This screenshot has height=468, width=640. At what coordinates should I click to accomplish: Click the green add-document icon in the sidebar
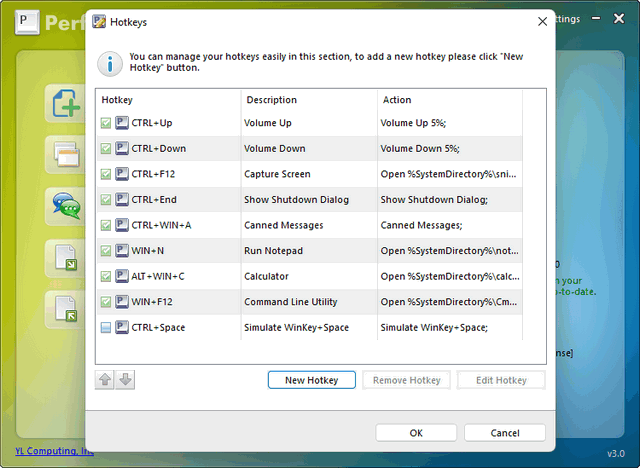coord(64,104)
